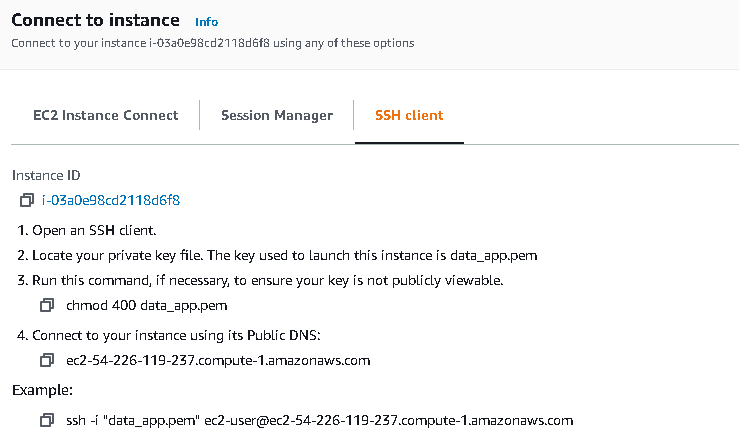Click the Instance ID field label
Viewport: 739px width, 436px height.
[x=46, y=175]
